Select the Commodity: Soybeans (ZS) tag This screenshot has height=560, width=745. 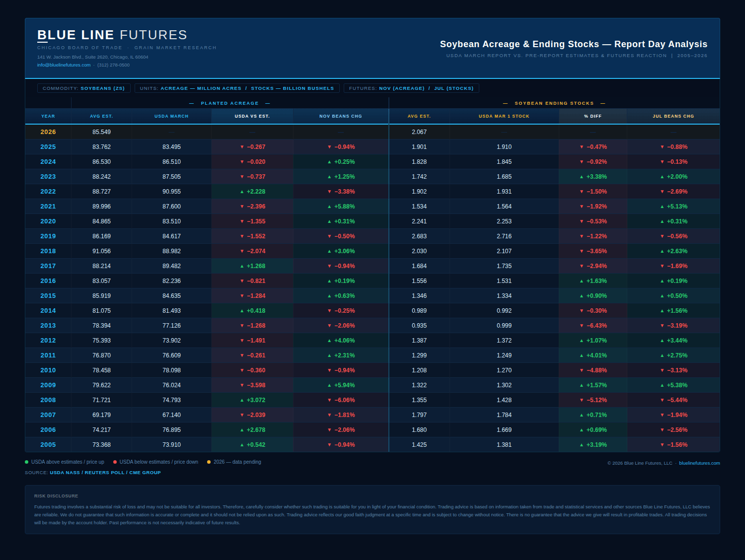[x=84, y=88]
